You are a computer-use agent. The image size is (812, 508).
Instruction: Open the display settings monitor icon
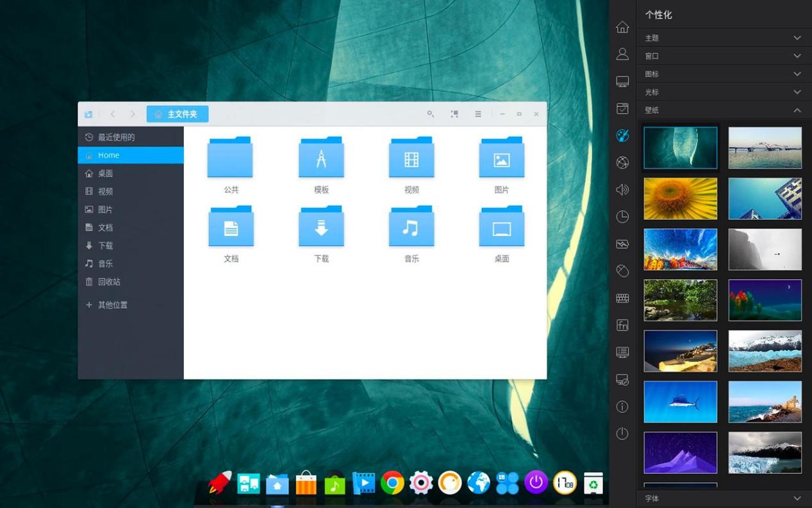[622, 81]
